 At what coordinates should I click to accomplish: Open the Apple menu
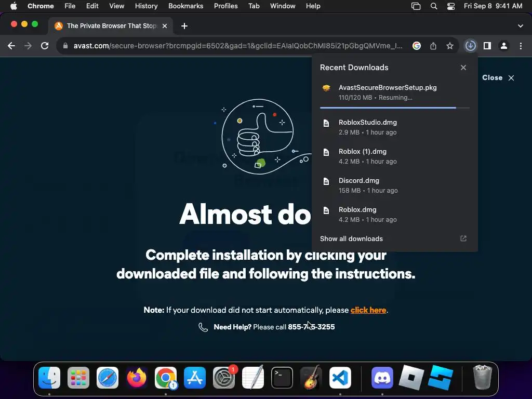pyautogui.click(x=14, y=6)
